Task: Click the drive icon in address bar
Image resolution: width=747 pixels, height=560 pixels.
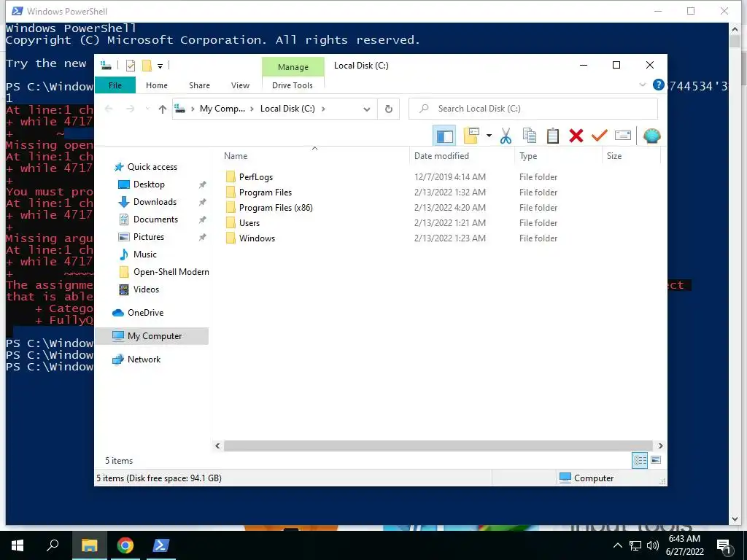Action: click(x=180, y=109)
